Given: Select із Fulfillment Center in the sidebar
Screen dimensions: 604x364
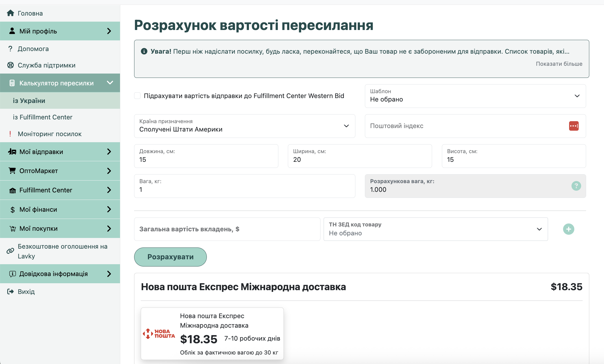Looking at the screenshot, I should (43, 117).
